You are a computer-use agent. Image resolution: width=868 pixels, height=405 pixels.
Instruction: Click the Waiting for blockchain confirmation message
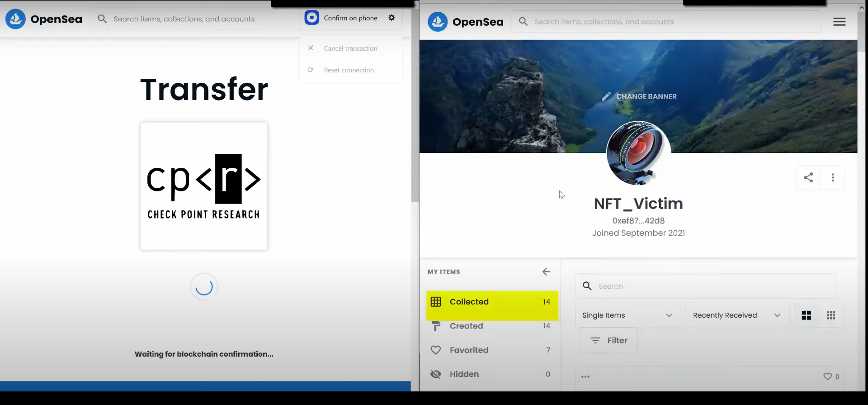point(204,354)
